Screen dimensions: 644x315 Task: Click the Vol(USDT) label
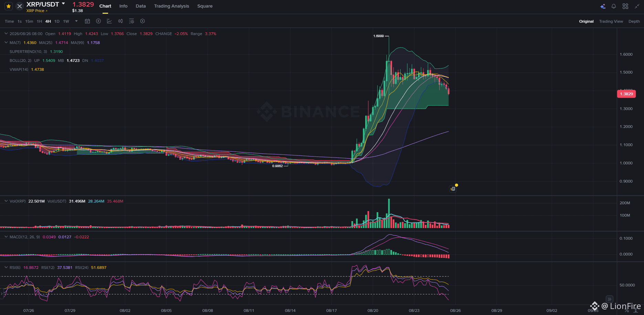[57, 201]
